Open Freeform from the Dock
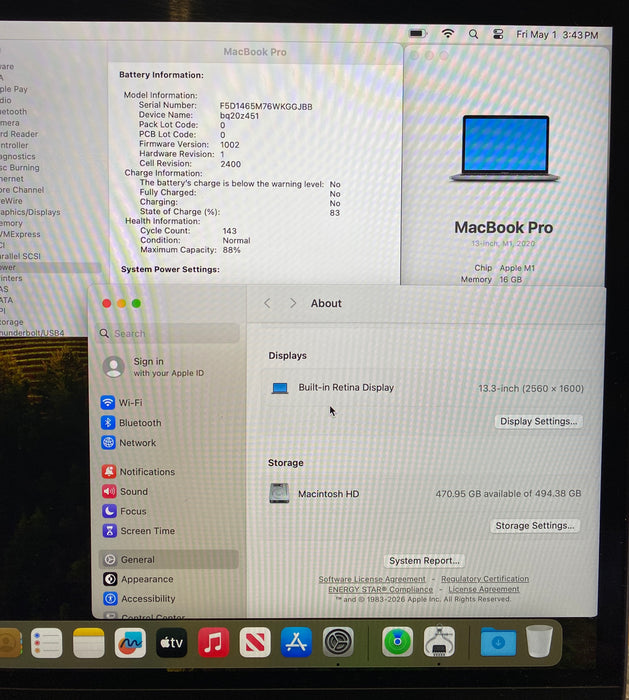This screenshot has height=700, width=629. pyautogui.click(x=130, y=643)
